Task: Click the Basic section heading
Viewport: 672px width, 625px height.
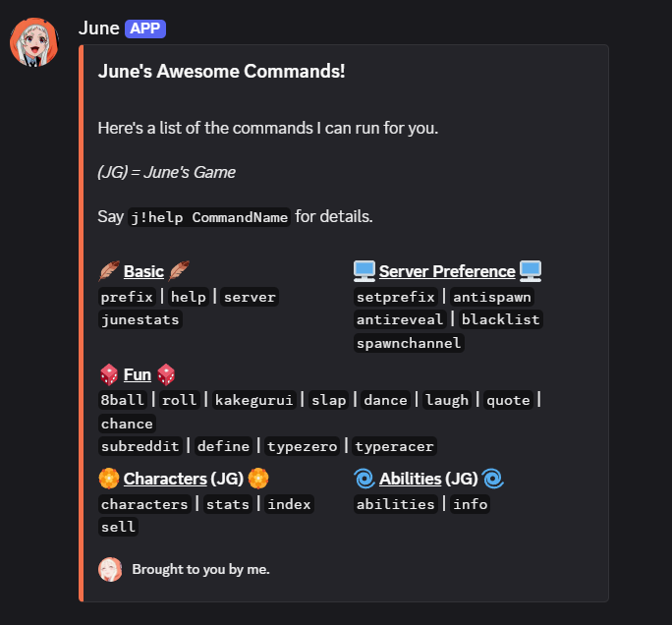Action: (x=143, y=271)
